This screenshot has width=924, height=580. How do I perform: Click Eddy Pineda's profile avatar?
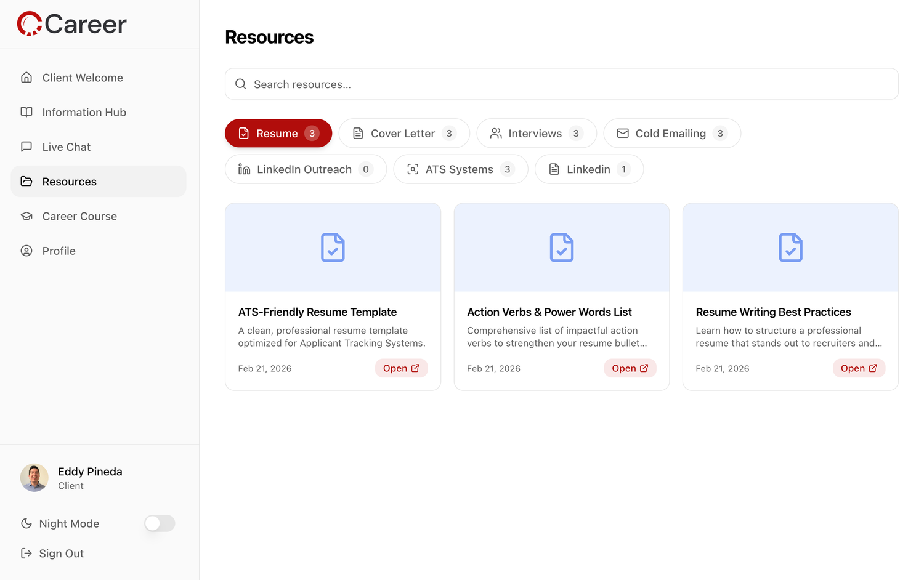click(x=34, y=478)
